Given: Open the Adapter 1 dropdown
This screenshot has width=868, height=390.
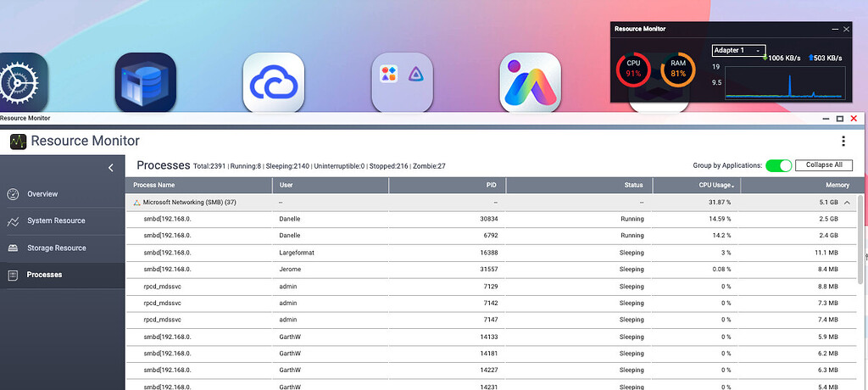Looking at the screenshot, I should coord(738,51).
